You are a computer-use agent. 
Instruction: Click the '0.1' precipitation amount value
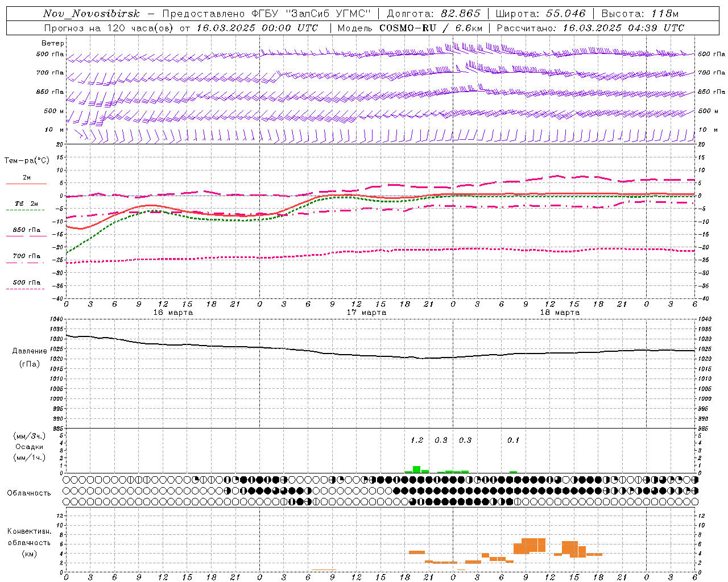(514, 440)
